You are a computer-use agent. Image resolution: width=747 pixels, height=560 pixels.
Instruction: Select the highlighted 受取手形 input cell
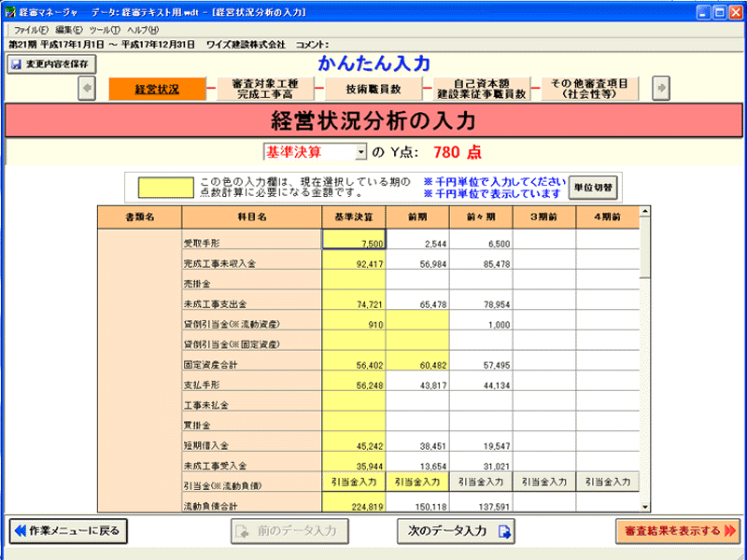[x=355, y=243]
